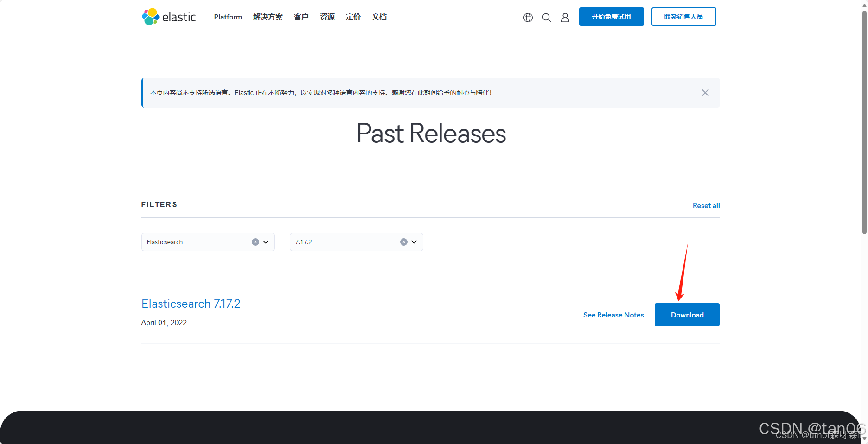The image size is (868, 444).
Task: Open the language globe selector
Action: 528,18
